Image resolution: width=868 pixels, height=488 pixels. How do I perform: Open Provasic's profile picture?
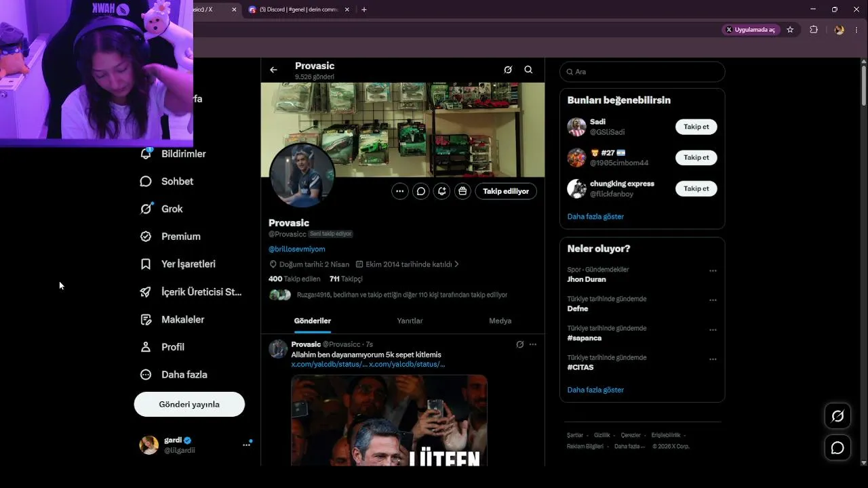click(x=302, y=175)
